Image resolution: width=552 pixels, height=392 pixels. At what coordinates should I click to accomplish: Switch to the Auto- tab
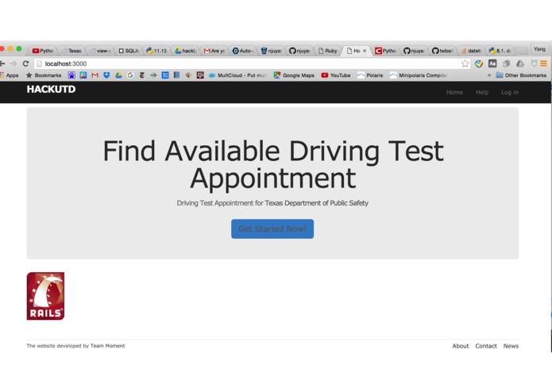243,51
